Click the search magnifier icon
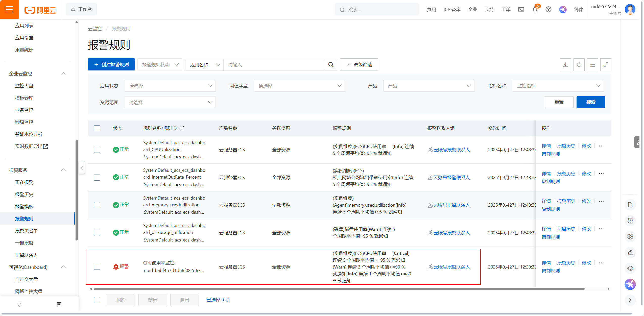The height and width of the screenshot is (316, 644). [331, 65]
